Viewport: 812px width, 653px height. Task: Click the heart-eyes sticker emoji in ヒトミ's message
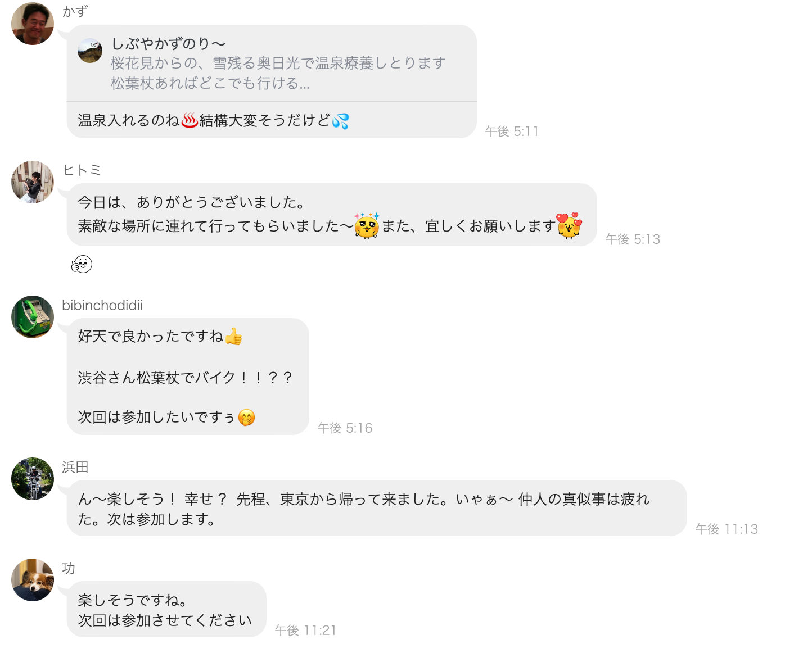pos(569,225)
